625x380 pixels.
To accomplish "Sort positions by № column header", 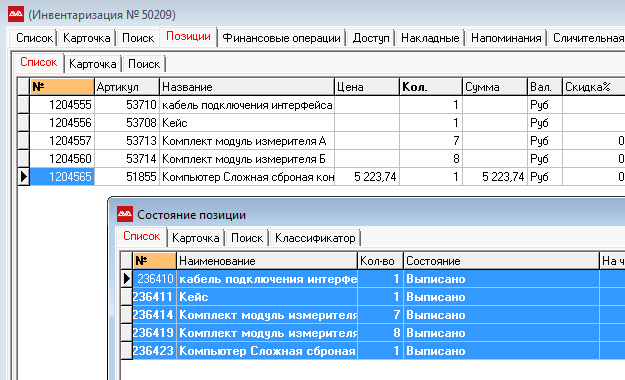I will coord(62,87).
